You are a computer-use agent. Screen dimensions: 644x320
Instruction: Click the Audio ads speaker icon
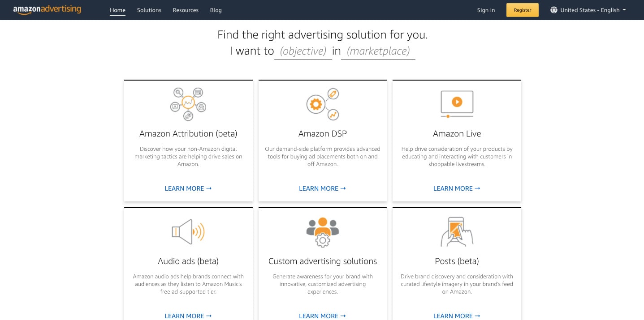188,232
